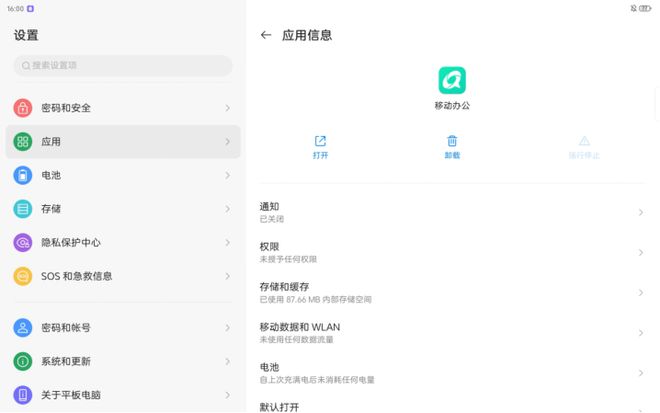Screen dimensions: 660x413
Task: Tap the muted bell status icon
Action: 633,8
